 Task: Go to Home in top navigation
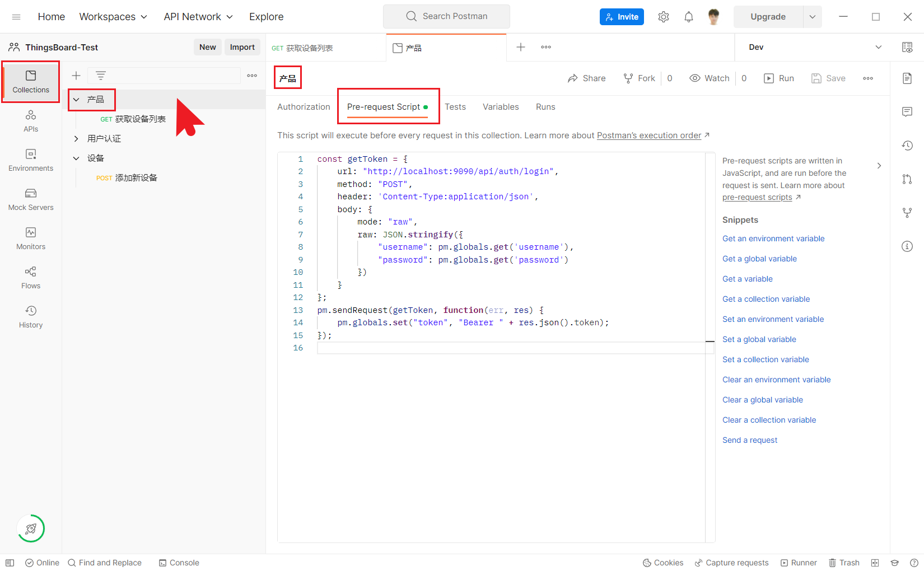tap(52, 17)
